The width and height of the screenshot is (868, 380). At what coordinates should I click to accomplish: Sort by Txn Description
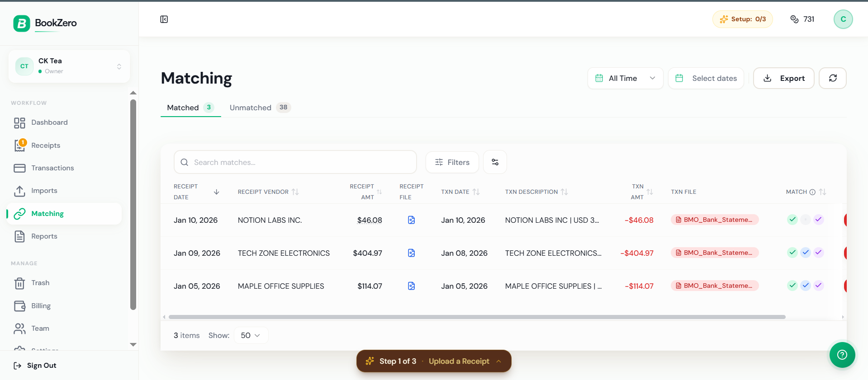pyautogui.click(x=564, y=192)
